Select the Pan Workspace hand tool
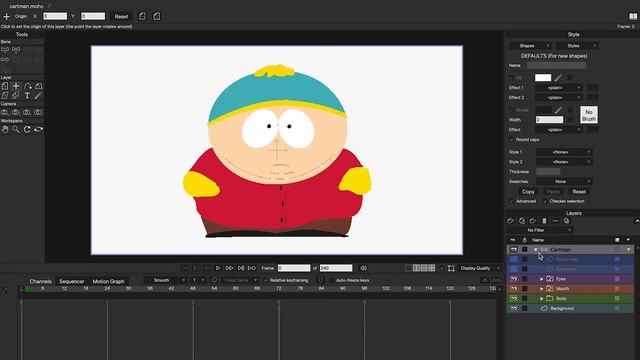This screenshot has height=360, width=640. point(5,129)
